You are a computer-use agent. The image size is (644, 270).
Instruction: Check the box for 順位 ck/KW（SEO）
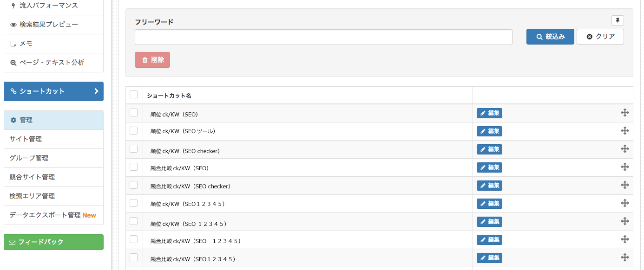(134, 112)
